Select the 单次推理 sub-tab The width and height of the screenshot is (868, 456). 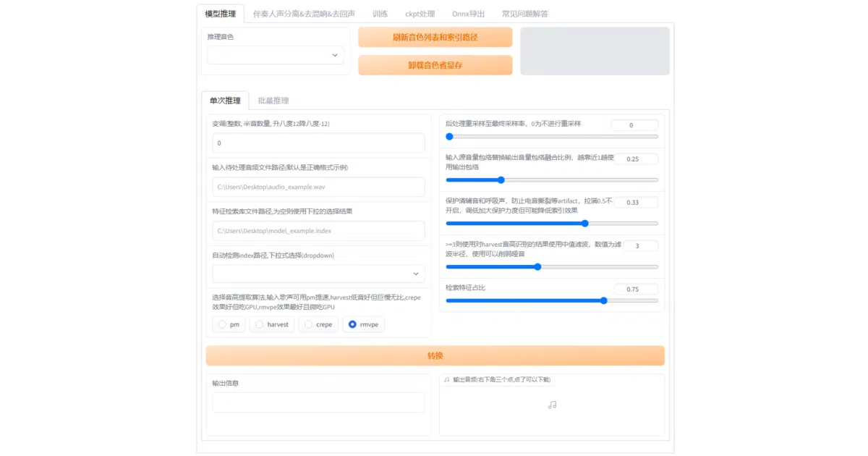225,101
